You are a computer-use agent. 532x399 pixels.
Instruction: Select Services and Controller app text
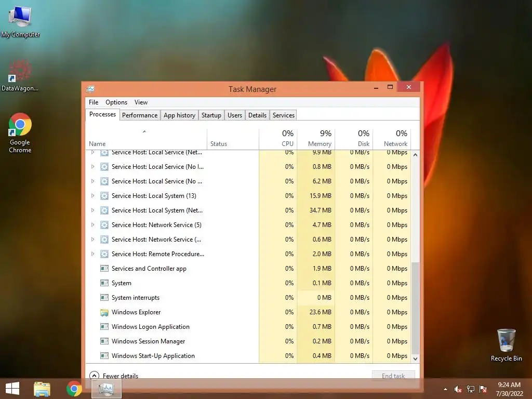pyautogui.click(x=149, y=269)
